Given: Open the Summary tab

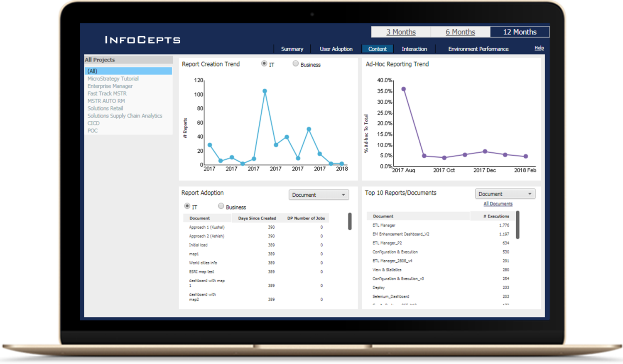Looking at the screenshot, I should pos(292,49).
